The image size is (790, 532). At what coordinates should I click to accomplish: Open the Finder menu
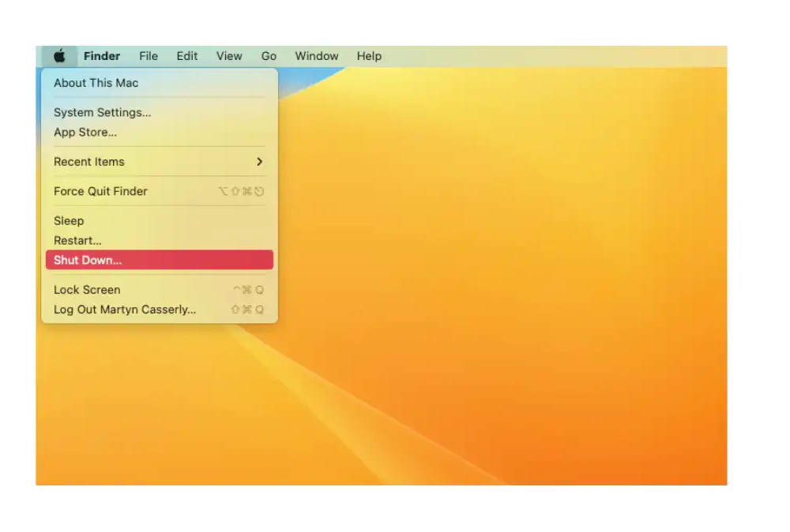[x=102, y=56]
